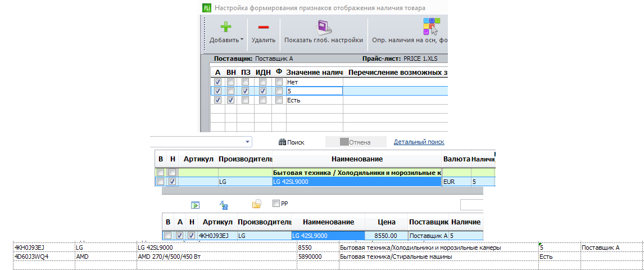The image size is (644, 270).
Task: Click the binoculars icon next to Поиск
Action: [282, 142]
